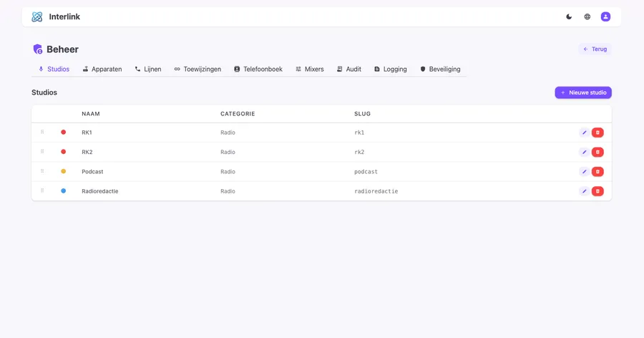Click the Podcast studio name
This screenshot has height=338, width=644.
tap(92, 171)
